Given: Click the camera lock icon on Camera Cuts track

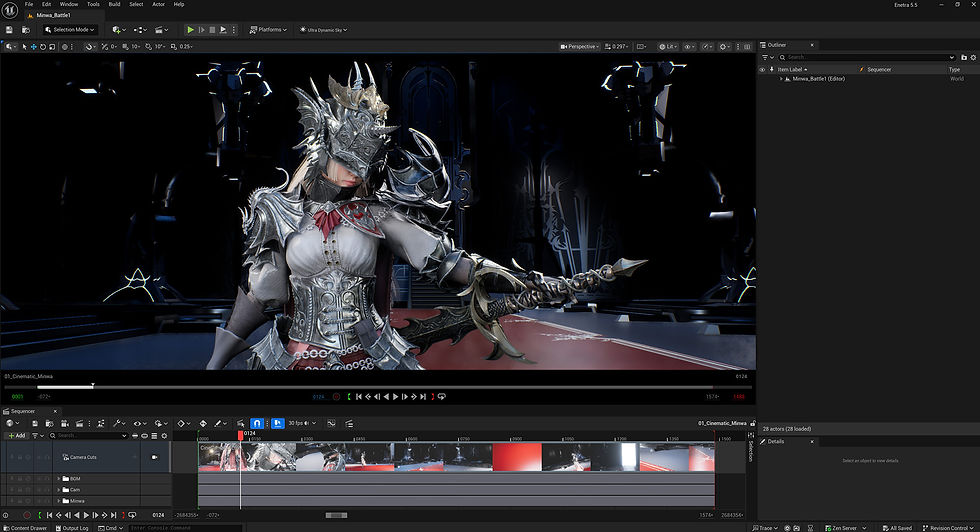Looking at the screenshot, I should click(x=154, y=457).
